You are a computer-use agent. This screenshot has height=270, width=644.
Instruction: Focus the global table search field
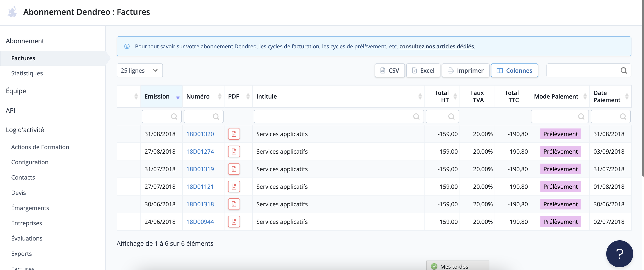coord(588,71)
